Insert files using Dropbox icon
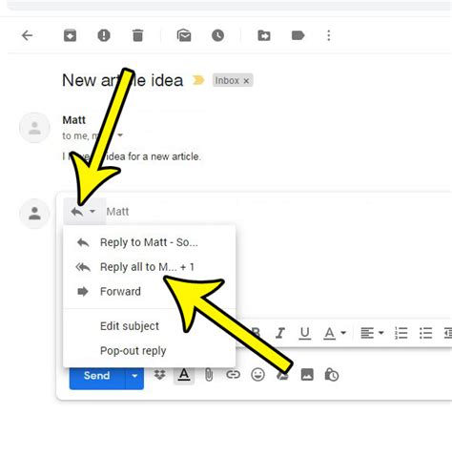Viewport: 452px width, 476px height. click(159, 375)
